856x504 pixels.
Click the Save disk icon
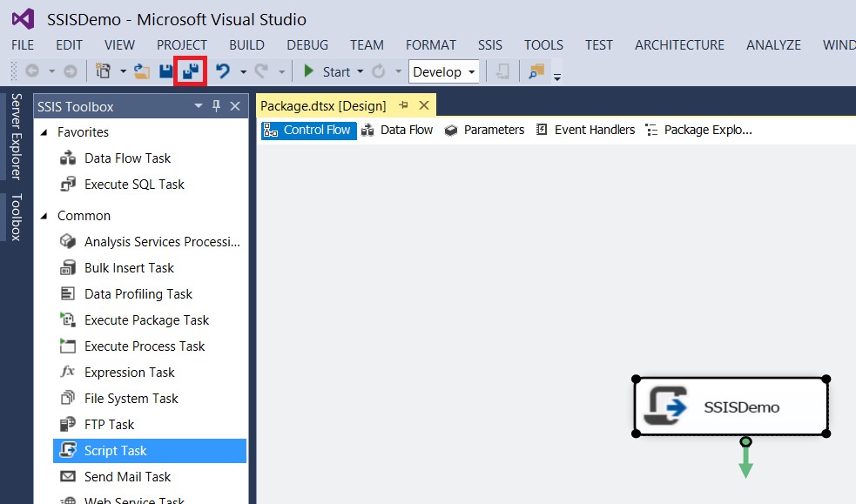pyautogui.click(x=166, y=71)
